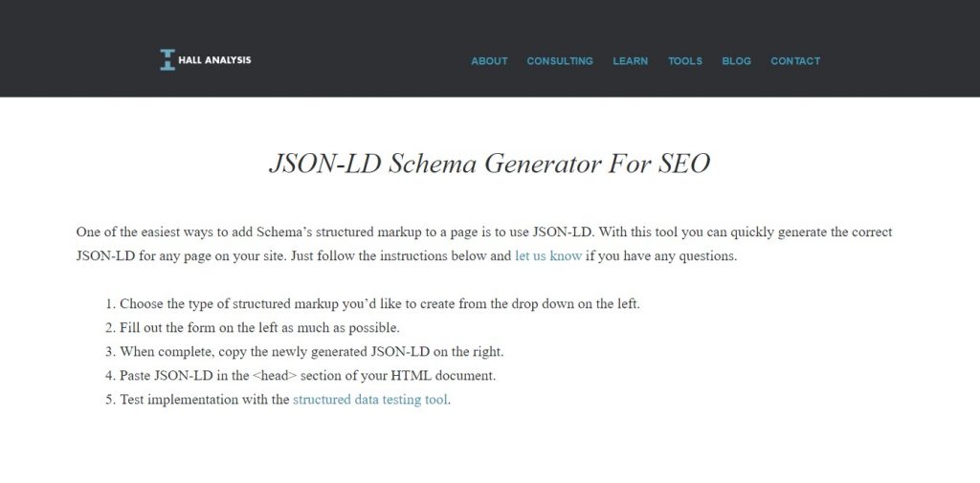Click the Hall Analysis logo icon

(x=167, y=60)
